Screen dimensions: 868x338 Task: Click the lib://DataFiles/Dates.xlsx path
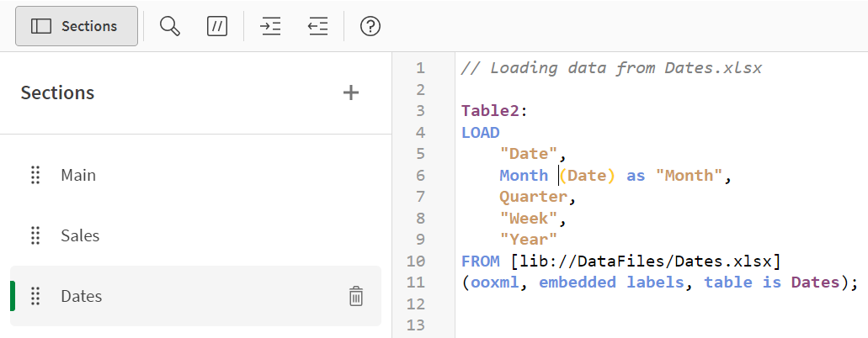coord(646,261)
